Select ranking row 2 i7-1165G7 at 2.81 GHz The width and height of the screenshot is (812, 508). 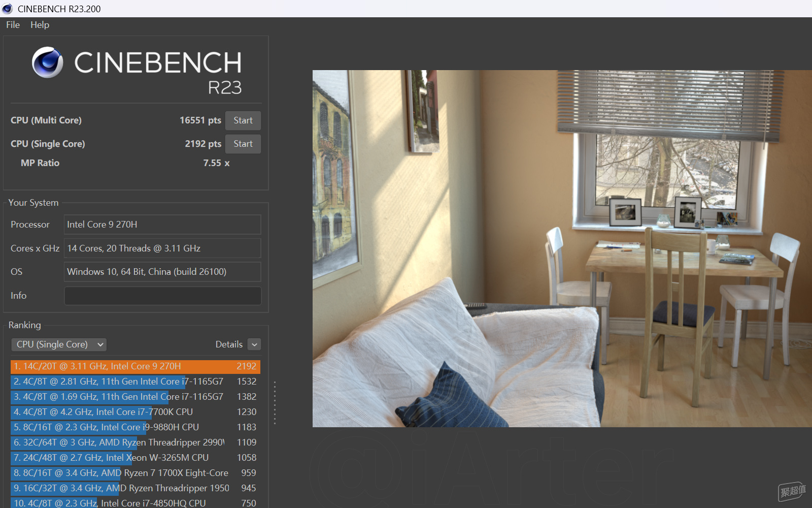click(136, 382)
